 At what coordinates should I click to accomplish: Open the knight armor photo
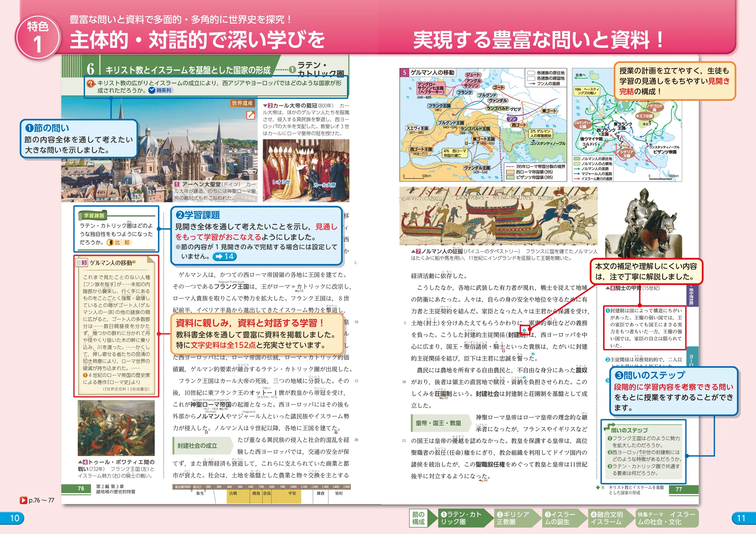pyautogui.click(x=643, y=223)
